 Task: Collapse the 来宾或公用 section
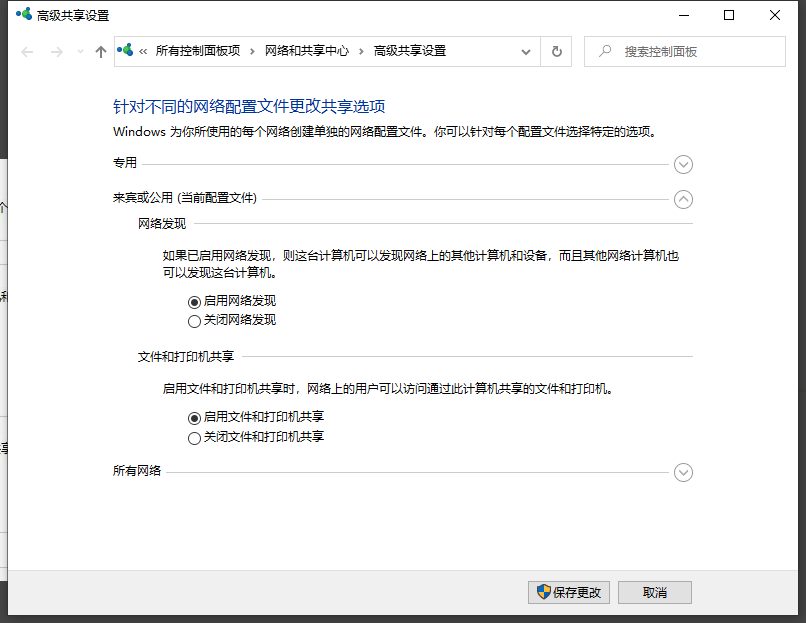pos(683,199)
